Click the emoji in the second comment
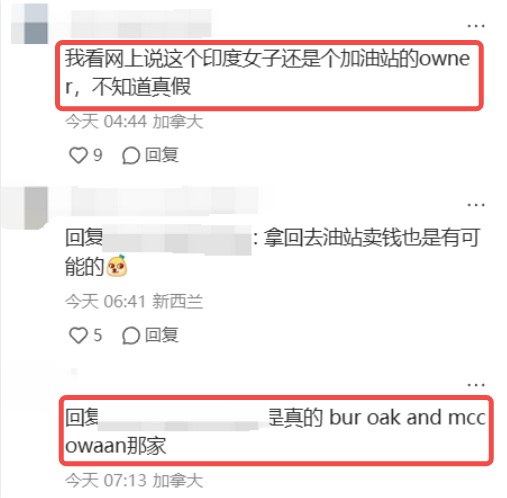The width and height of the screenshot is (507, 498). 117,266
